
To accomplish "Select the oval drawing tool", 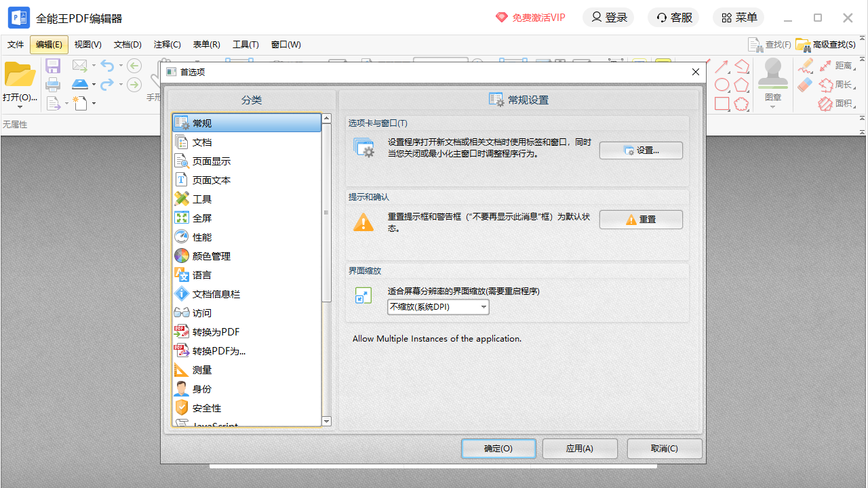I will (722, 84).
